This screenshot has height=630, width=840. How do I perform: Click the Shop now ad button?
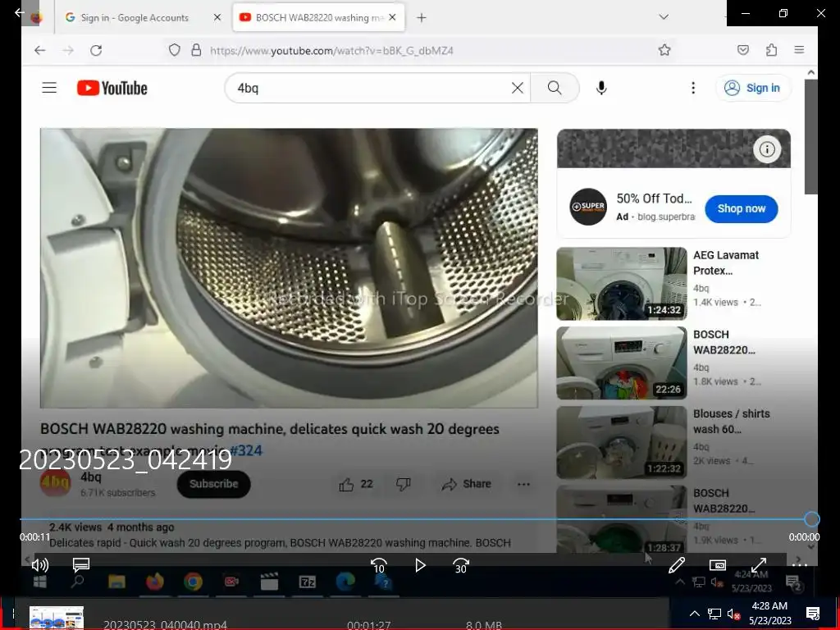click(742, 209)
